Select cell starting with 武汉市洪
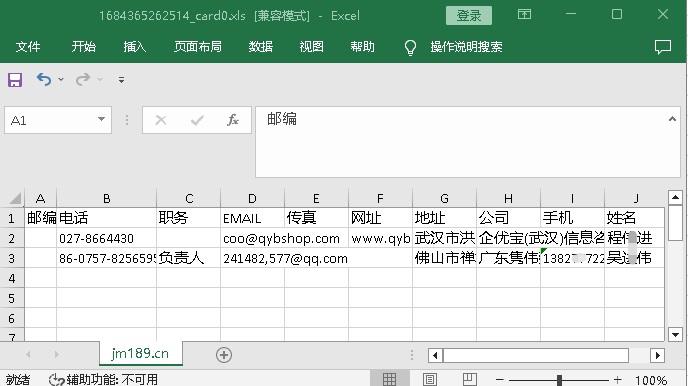688x386 pixels. coord(444,238)
